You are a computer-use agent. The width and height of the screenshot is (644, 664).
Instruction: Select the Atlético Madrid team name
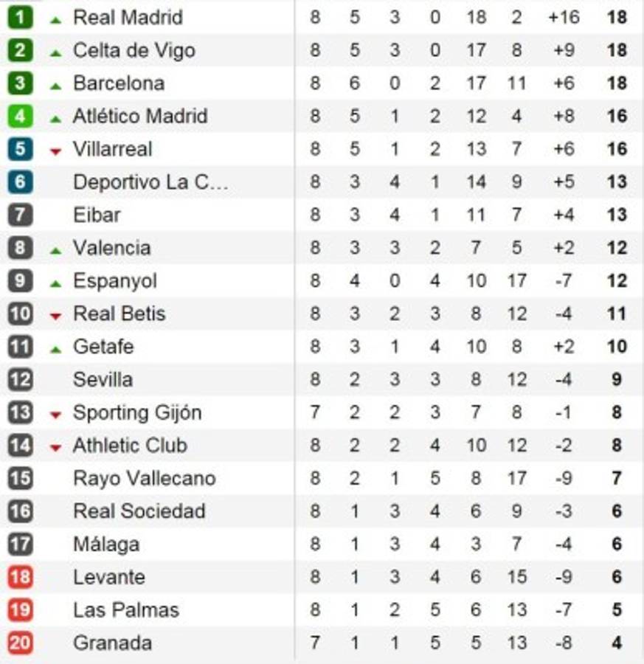coord(140,116)
